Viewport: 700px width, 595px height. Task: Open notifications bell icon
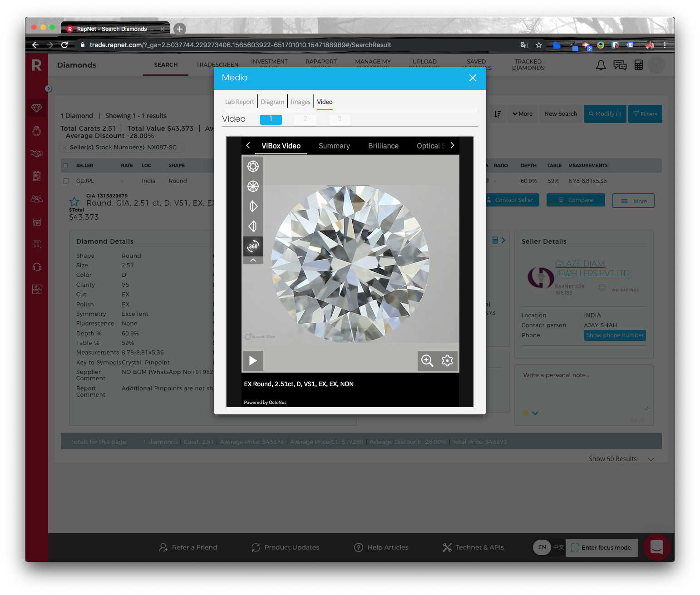pyautogui.click(x=601, y=65)
